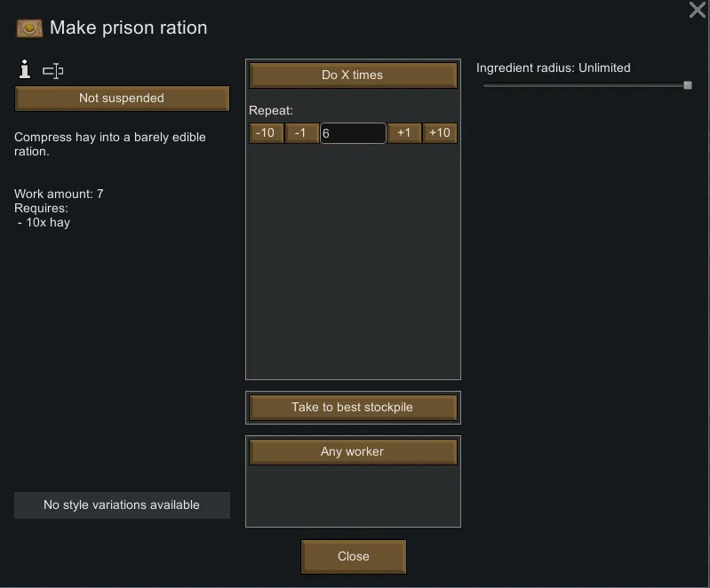Click the Work amount: 7 text
Screen dimensions: 710x588
tap(59, 194)
